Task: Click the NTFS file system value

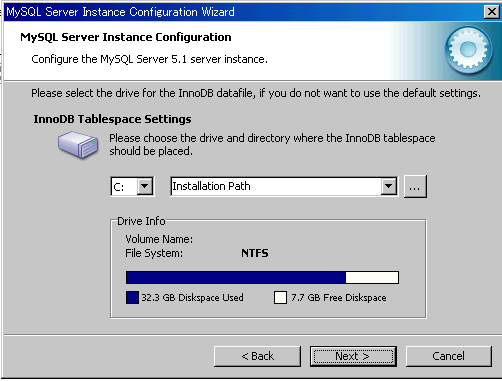Action: click(x=255, y=253)
